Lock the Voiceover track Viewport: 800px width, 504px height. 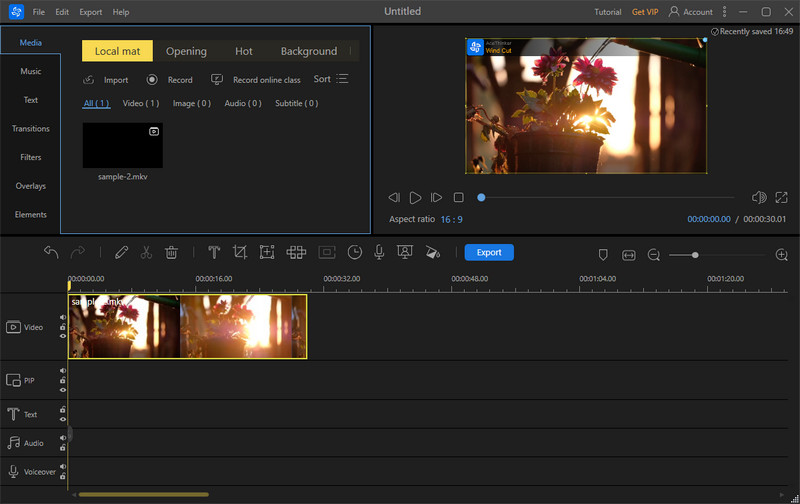(x=63, y=476)
